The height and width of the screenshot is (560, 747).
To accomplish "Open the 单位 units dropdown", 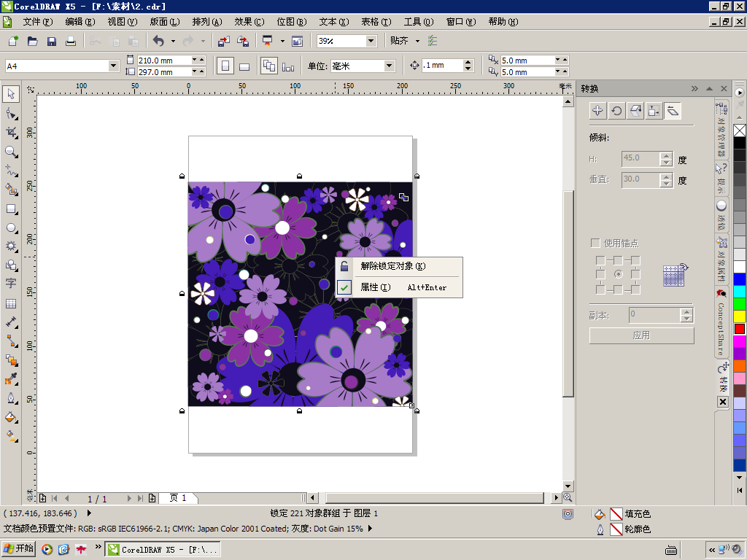I will click(x=390, y=66).
